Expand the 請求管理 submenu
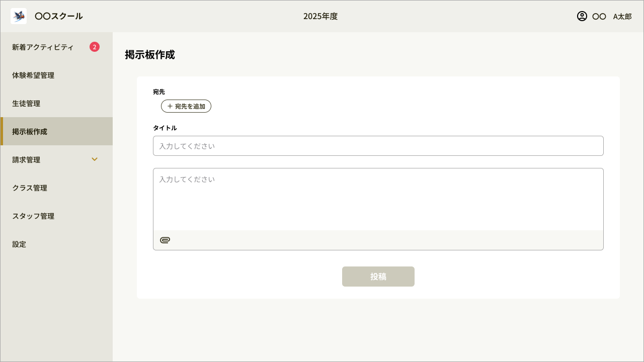644x362 pixels. (27, 159)
